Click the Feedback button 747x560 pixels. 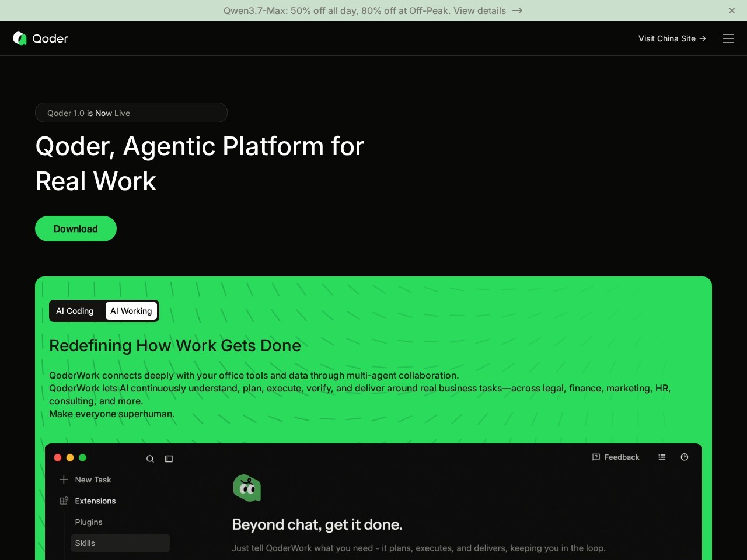[x=616, y=457]
